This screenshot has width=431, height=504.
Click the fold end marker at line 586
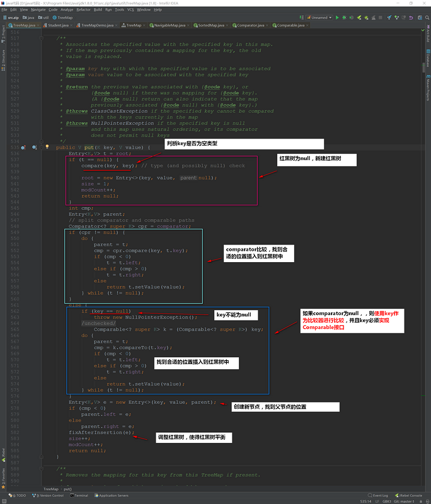coord(42,457)
